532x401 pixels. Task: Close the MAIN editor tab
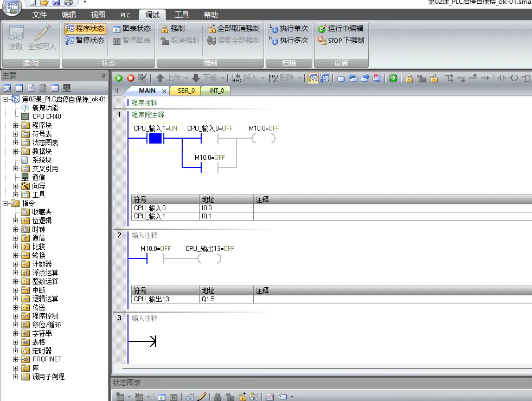coord(164,91)
